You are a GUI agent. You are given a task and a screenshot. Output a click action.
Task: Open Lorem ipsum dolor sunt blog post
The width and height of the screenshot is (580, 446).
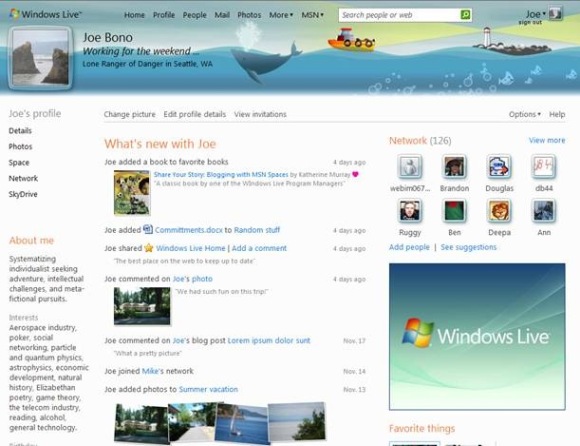(x=269, y=340)
